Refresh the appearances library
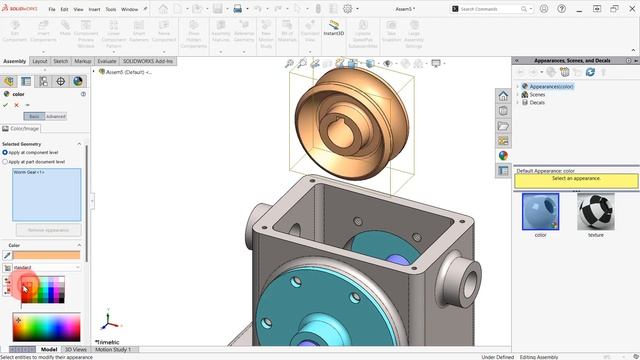 tap(590, 72)
